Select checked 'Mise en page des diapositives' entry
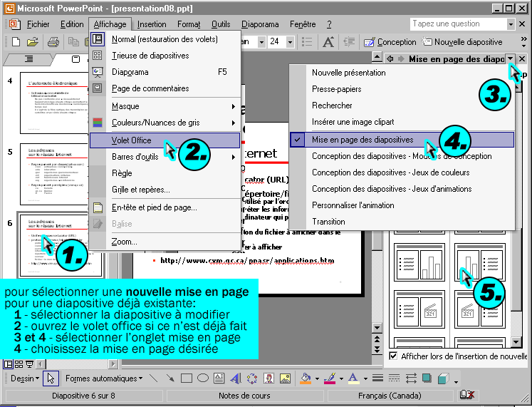532x407 pixels. 362,140
